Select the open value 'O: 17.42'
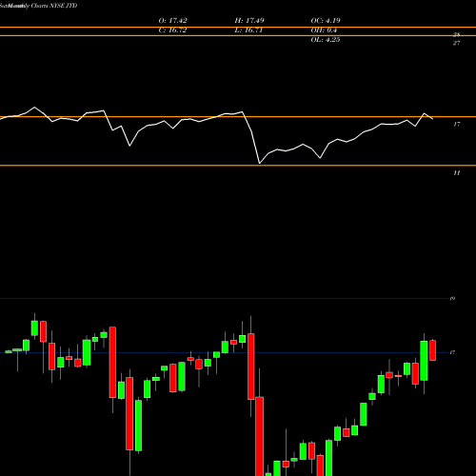The image size is (476, 476). 173,21
